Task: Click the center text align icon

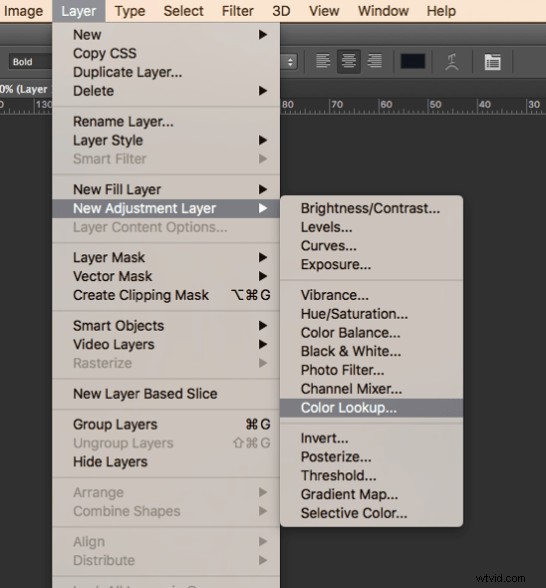Action: pos(349,61)
